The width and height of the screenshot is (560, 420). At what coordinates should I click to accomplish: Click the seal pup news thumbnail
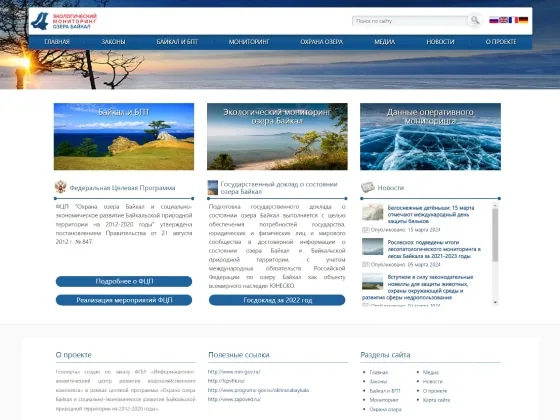(372, 212)
